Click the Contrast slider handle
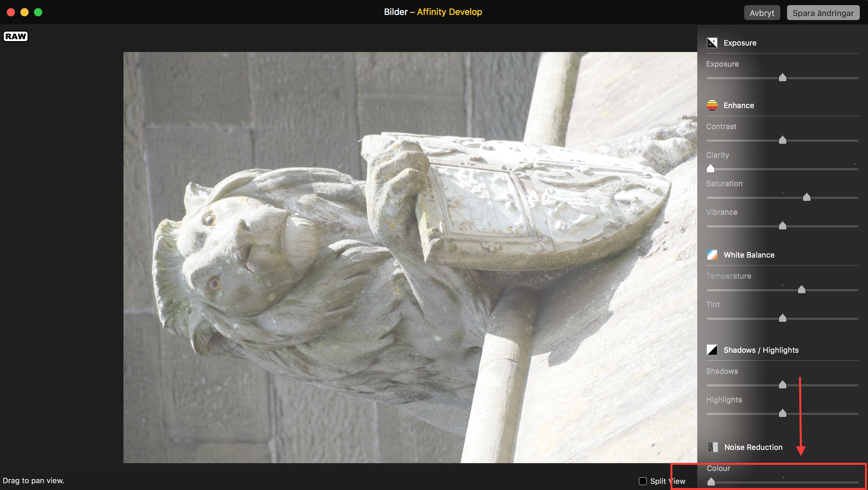This screenshot has height=490, width=868. [783, 140]
